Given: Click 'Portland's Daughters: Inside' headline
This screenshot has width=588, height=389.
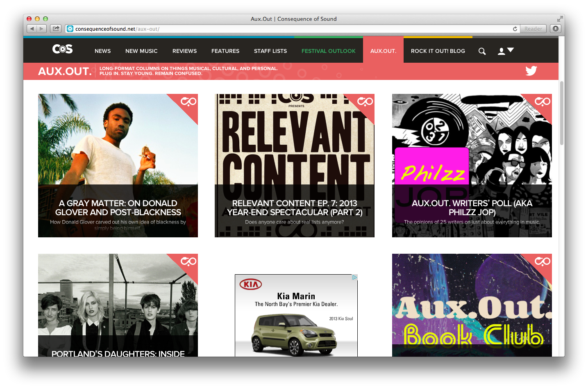Looking at the screenshot, I should tap(118, 353).
